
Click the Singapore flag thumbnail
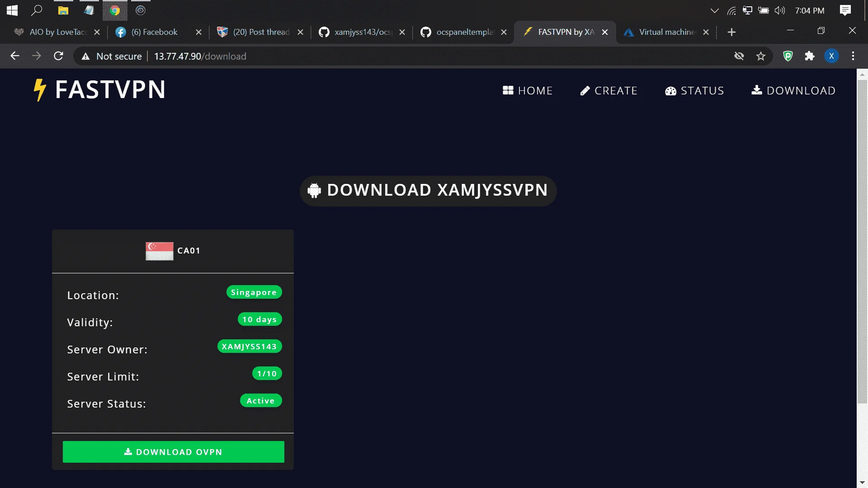pyautogui.click(x=159, y=251)
